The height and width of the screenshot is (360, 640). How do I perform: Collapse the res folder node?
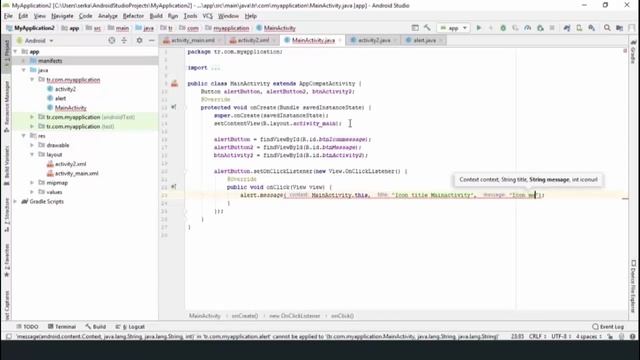(x=24, y=136)
